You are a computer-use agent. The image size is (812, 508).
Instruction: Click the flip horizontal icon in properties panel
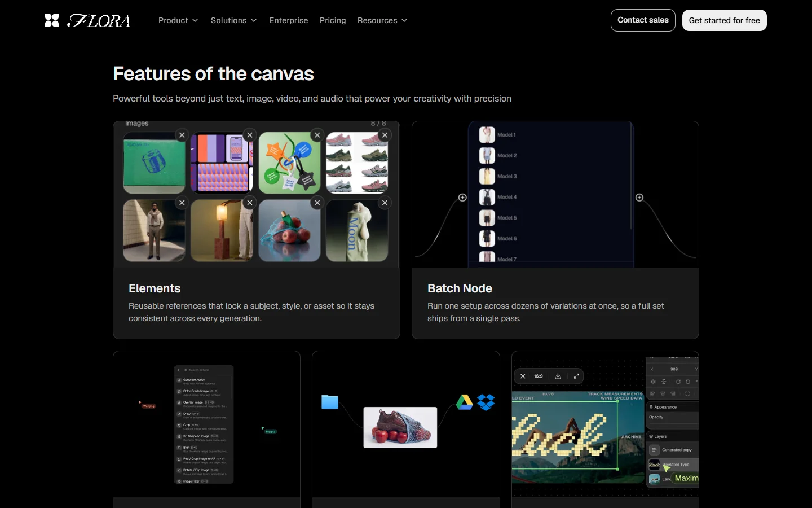653,382
